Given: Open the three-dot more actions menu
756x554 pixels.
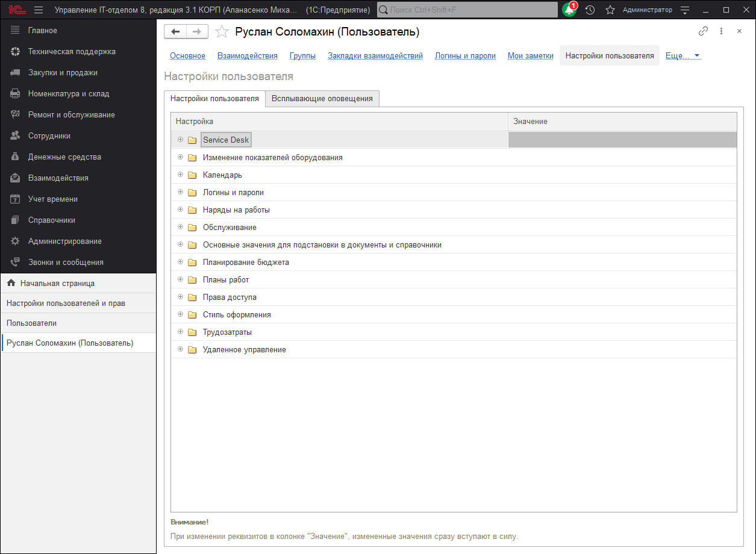Looking at the screenshot, I should pos(721,31).
